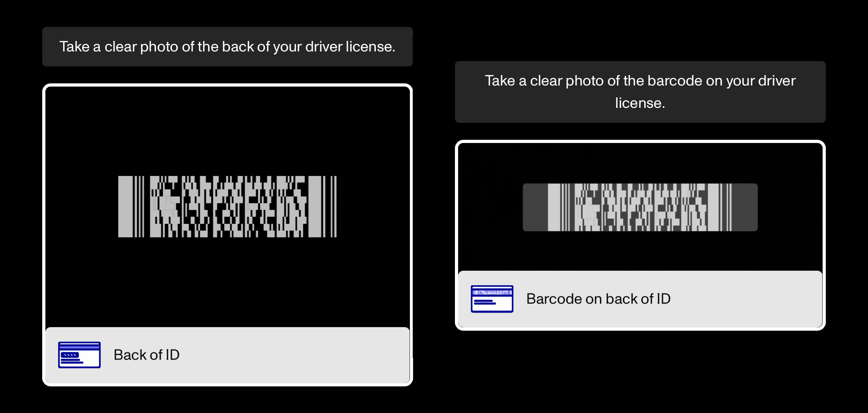
Task: Click the word "license." in the right banner
Action: click(640, 103)
